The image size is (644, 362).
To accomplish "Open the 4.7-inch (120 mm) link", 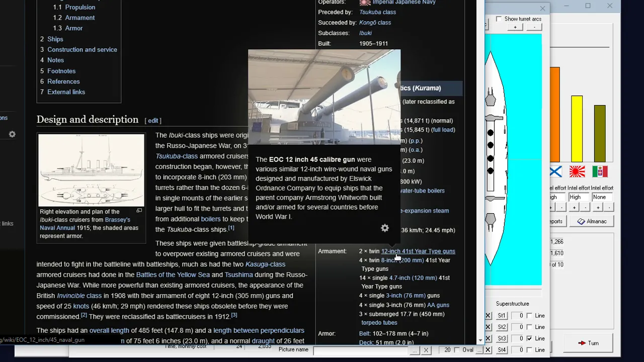I will (x=413, y=278).
